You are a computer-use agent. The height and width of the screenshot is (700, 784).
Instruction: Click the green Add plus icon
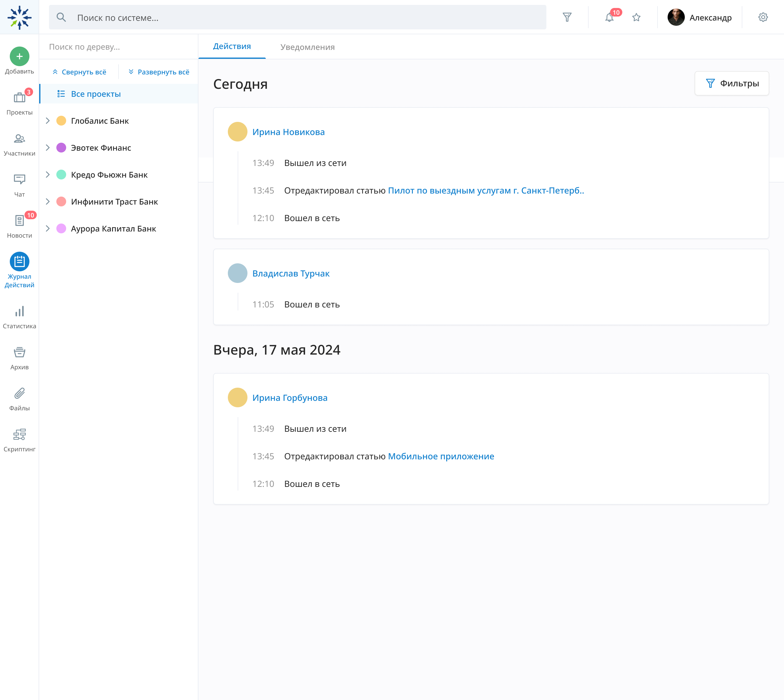(x=19, y=57)
